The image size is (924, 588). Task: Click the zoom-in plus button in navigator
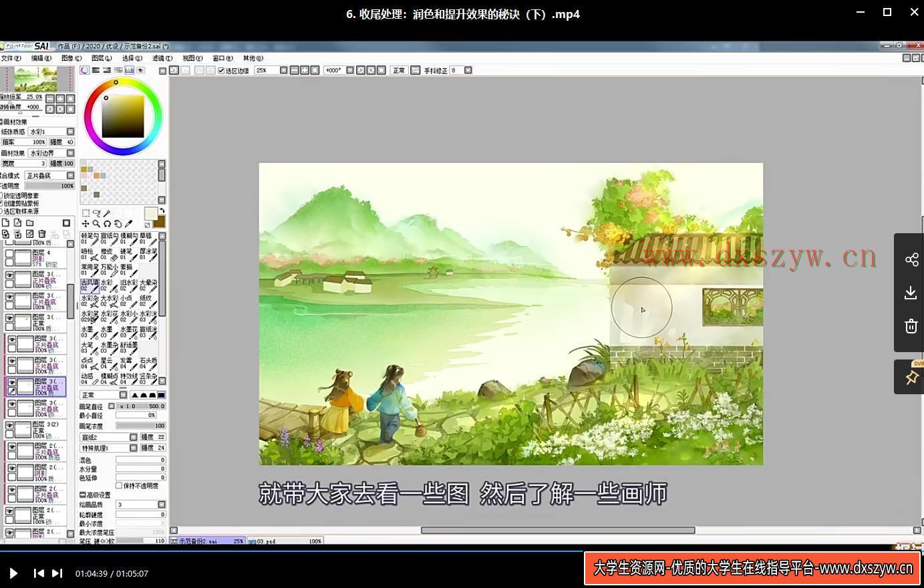coord(60,98)
